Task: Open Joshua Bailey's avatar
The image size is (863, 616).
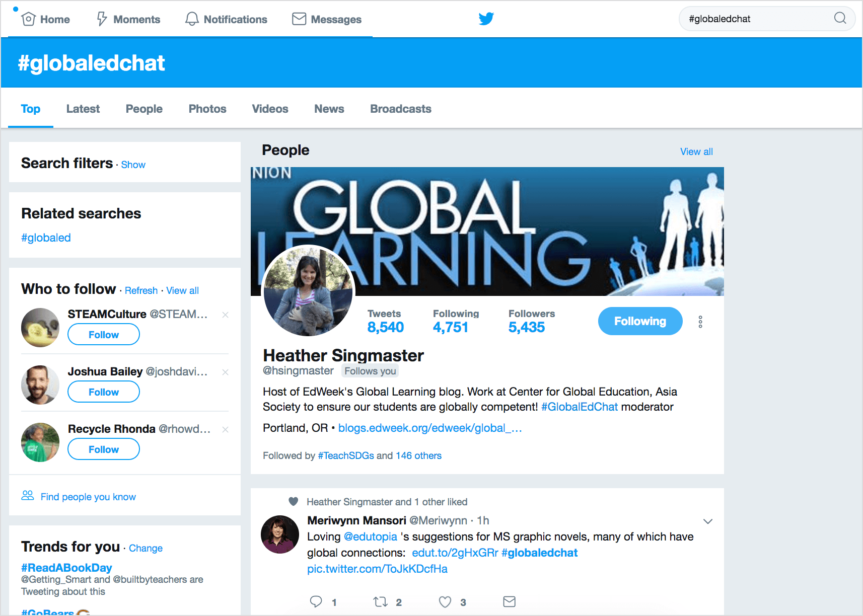Action: coord(40,385)
